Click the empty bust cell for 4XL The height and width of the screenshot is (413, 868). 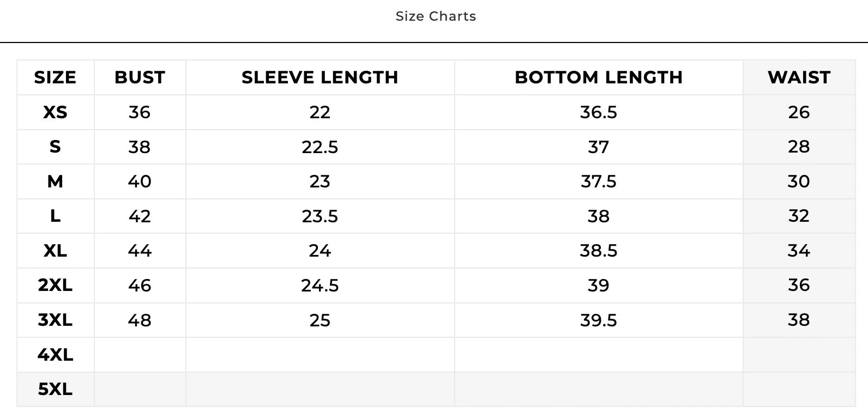pos(140,355)
